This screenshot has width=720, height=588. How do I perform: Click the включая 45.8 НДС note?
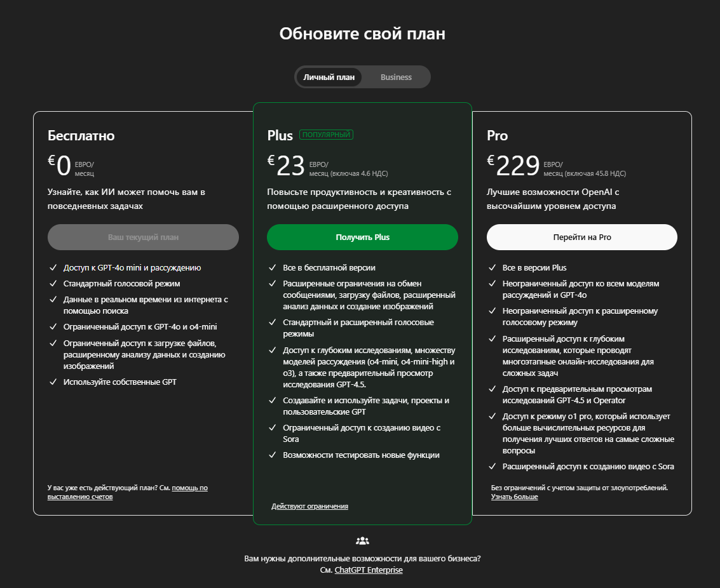click(x=595, y=174)
